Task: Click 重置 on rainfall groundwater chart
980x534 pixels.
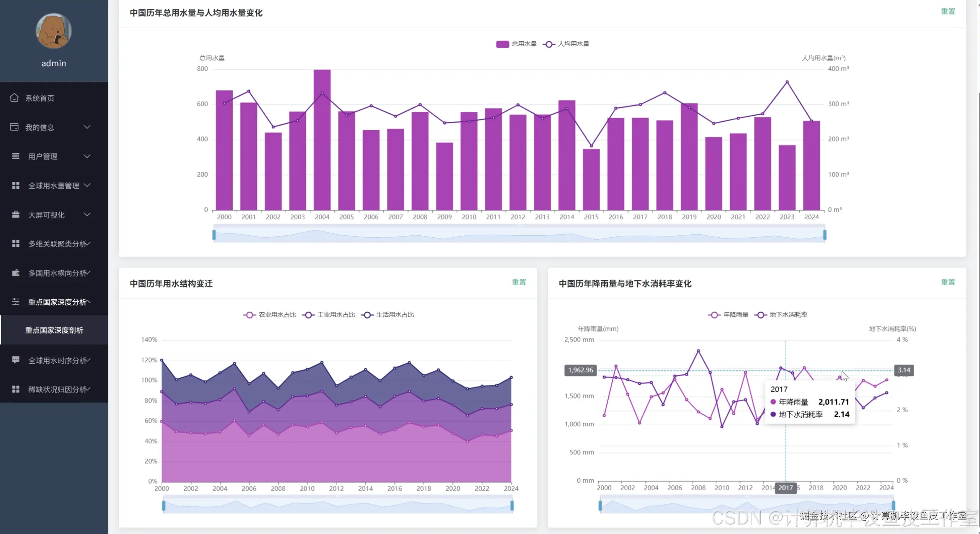Action: 948,282
